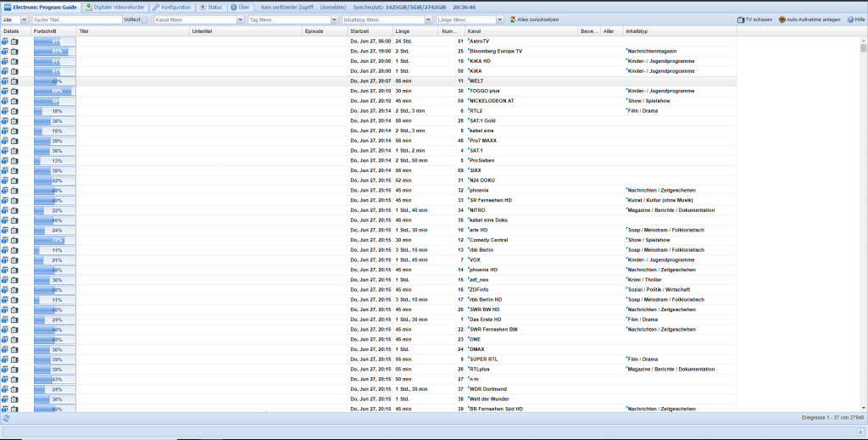Image resolution: width=868 pixels, height=440 pixels.
Task: Enable the Volltext checkbox
Action: coord(144,19)
